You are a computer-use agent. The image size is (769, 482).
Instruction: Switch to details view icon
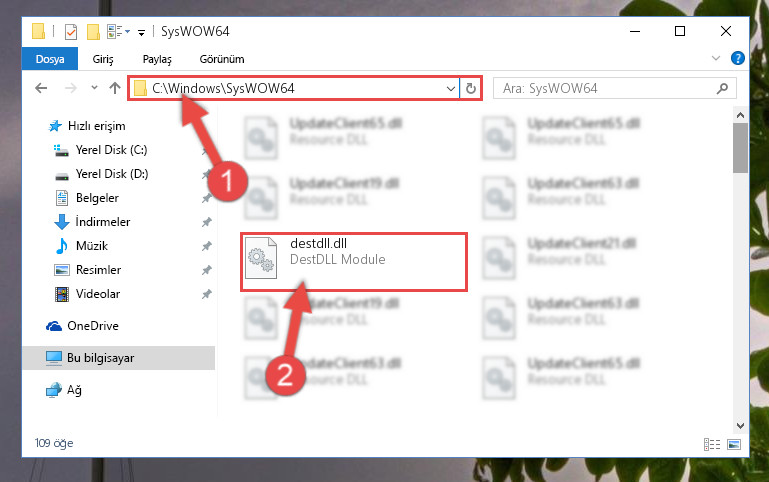tap(712, 444)
